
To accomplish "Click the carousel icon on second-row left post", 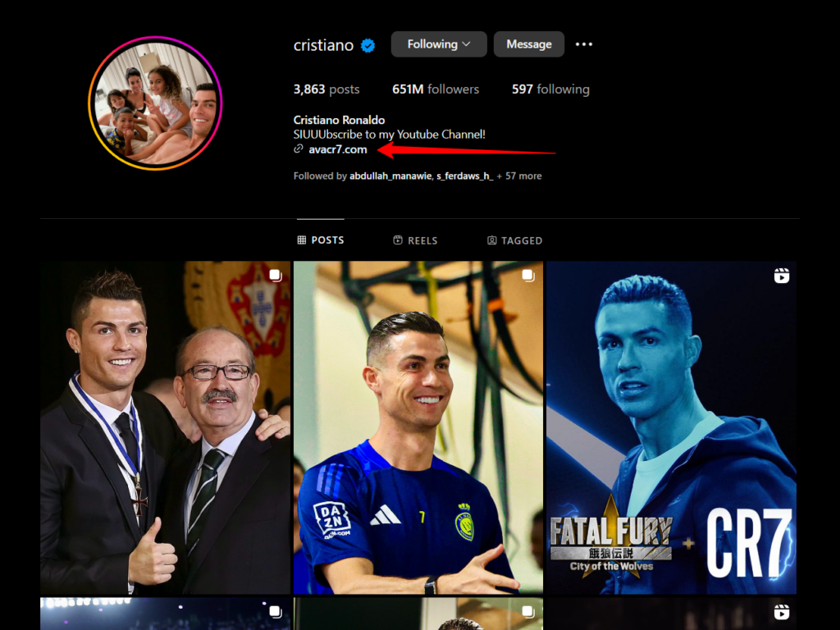I will [x=276, y=612].
